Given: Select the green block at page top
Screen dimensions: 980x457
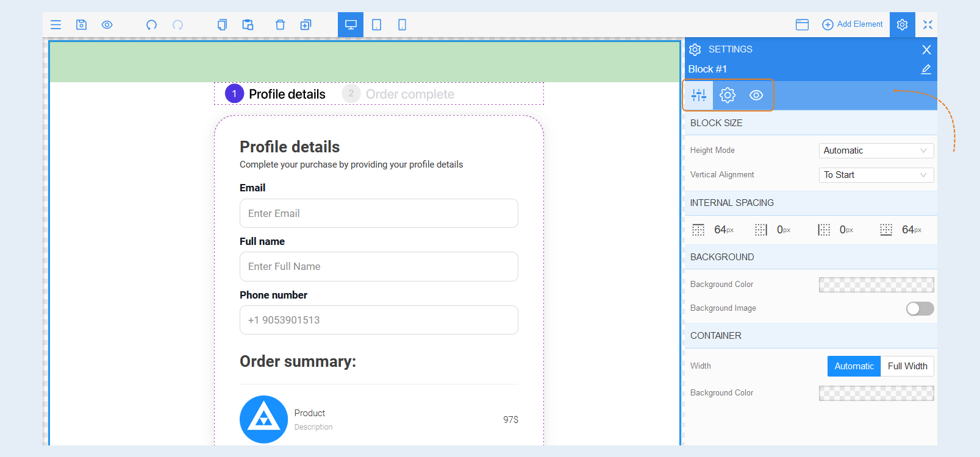Looking at the screenshot, I should 365,62.
